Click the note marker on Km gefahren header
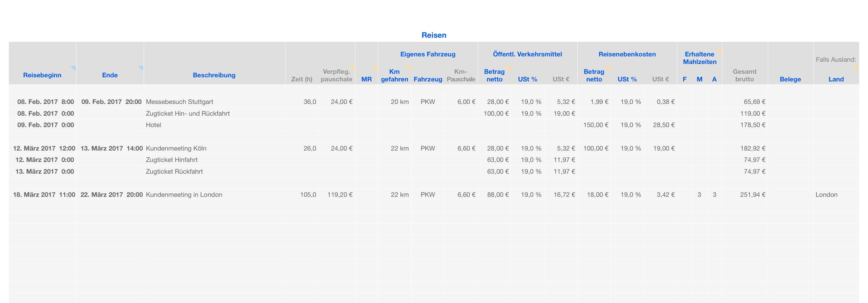Viewport: 868px width, 303px height. [x=409, y=68]
